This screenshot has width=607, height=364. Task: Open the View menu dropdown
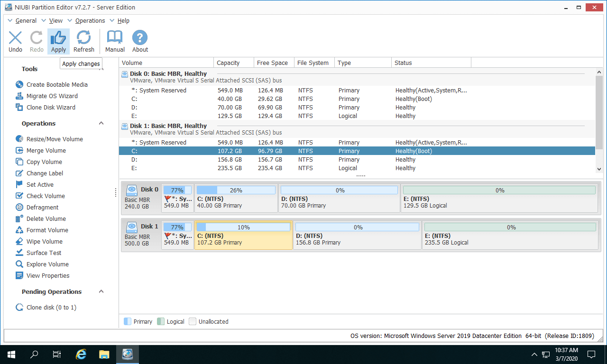click(x=55, y=21)
